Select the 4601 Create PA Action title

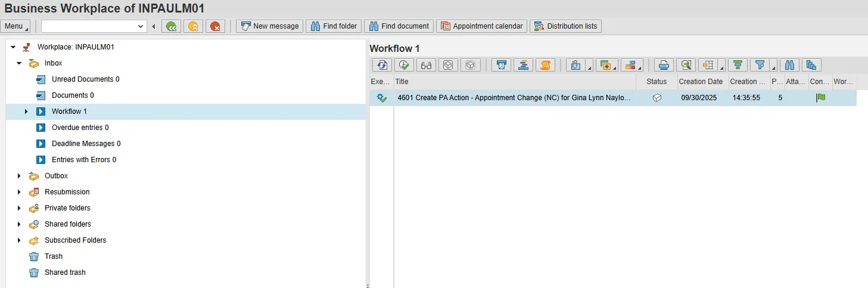(515, 98)
